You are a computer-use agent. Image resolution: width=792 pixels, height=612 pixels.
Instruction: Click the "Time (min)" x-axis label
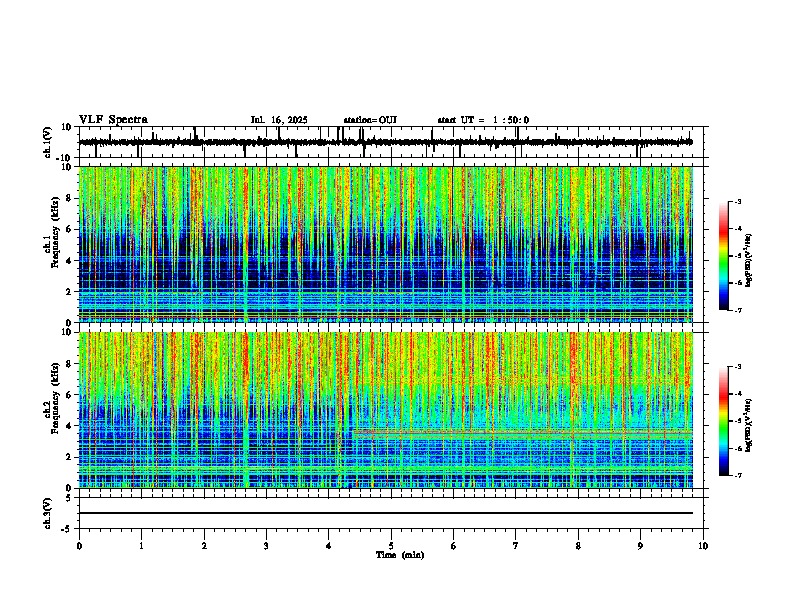coord(400,555)
